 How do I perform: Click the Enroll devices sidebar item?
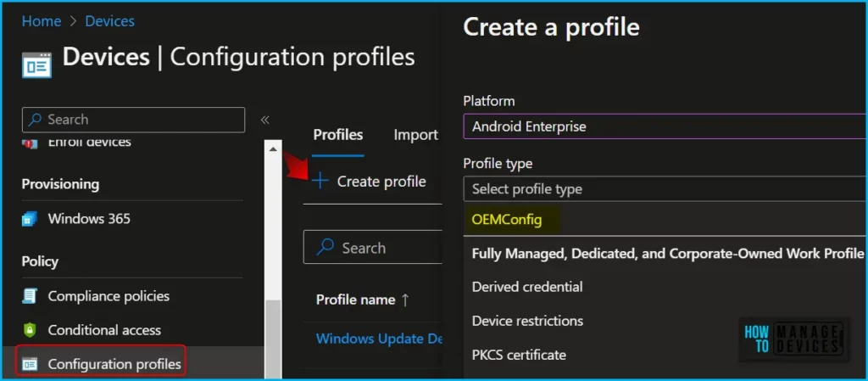[90, 143]
